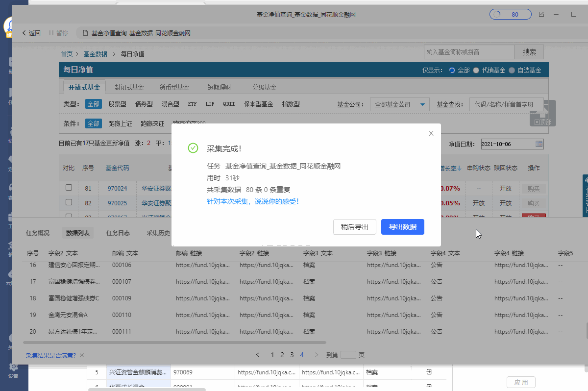Image resolution: width=588 pixels, height=391 pixels.
Task: Open the 任务日志 tab
Action: point(118,233)
